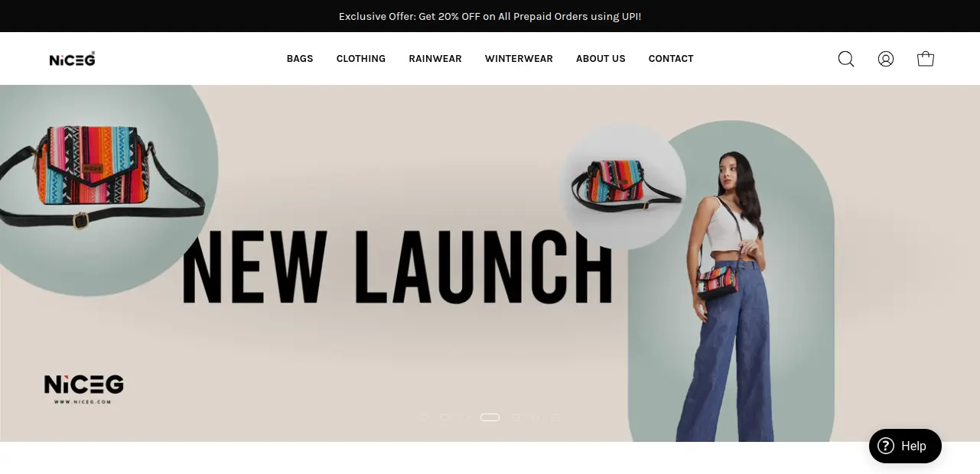Select WINTERWEAR in the navigation
Viewport: 980px width, 474px height.
point(519,59)
